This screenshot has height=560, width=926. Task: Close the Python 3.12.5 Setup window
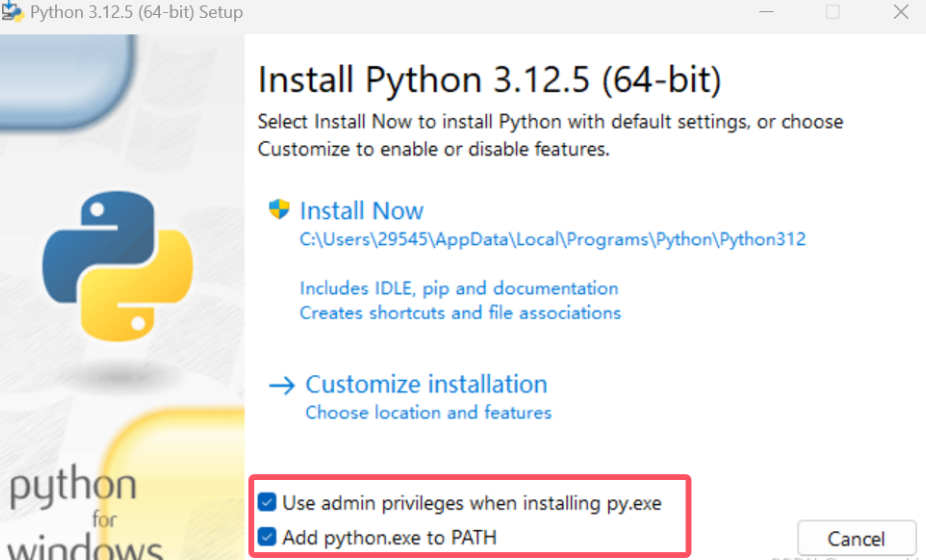click(x=901, y=12)
